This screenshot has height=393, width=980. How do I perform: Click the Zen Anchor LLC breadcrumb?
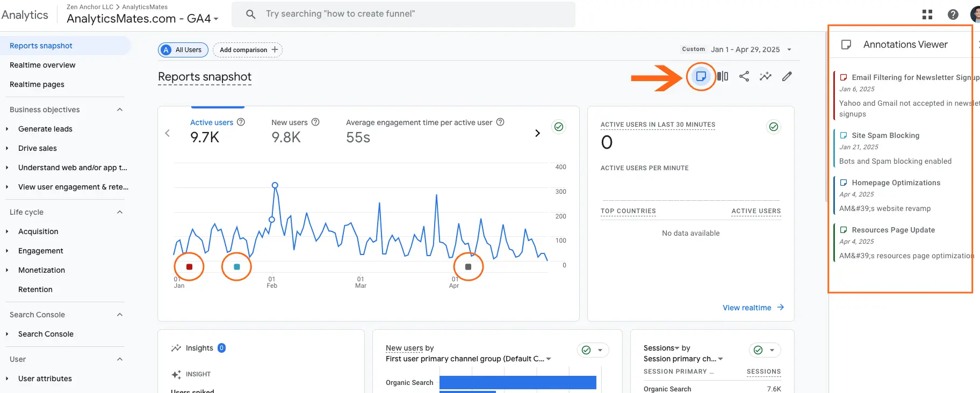pos(90,7)
